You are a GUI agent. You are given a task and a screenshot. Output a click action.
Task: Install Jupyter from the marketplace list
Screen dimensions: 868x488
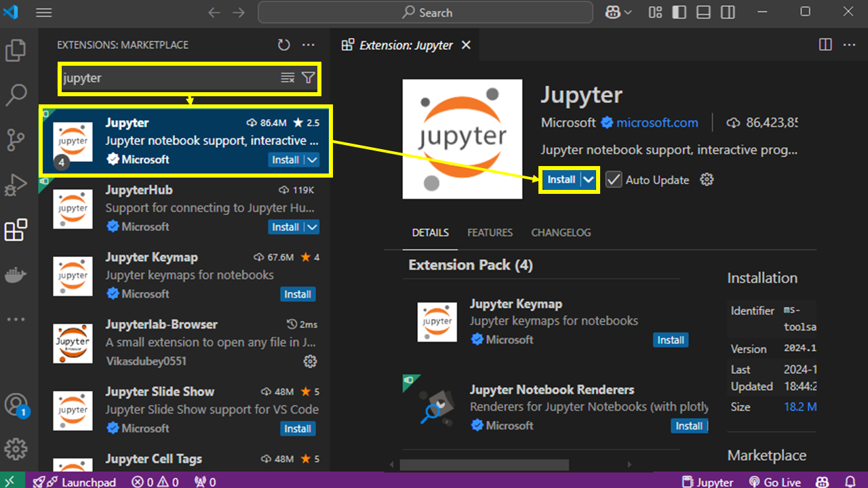285,160
